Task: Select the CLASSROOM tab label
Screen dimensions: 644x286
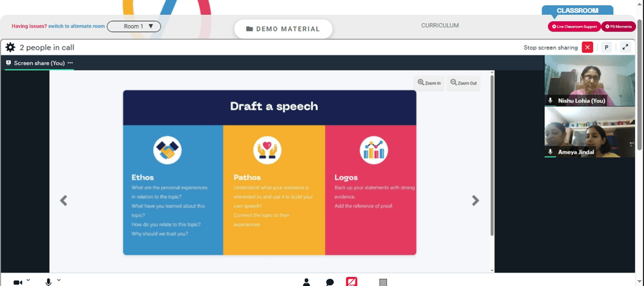Action: click(577, 11)
